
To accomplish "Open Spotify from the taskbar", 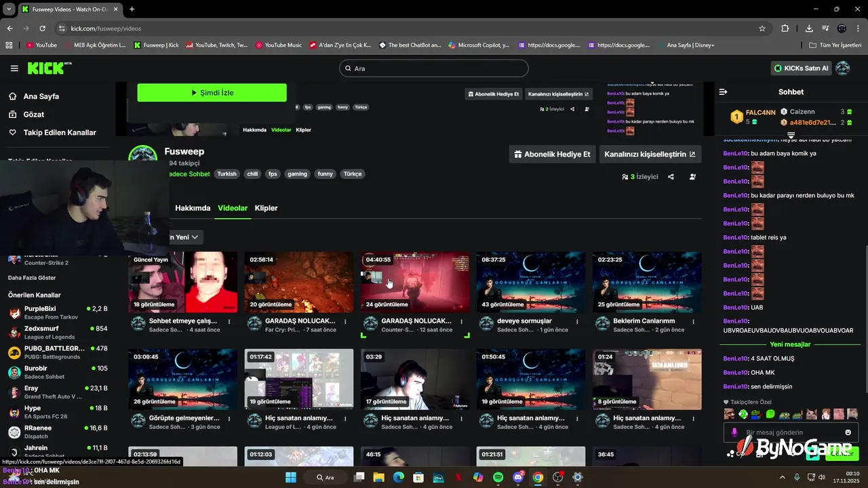I will point(498,477).
